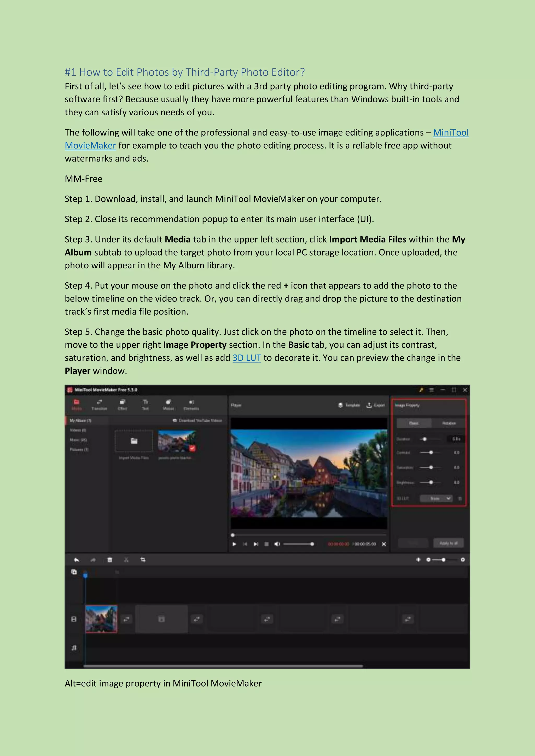This screenshot has height=756, width=535.
Task: Switch to the Rotation tab
Action: (x=449, y=423)
